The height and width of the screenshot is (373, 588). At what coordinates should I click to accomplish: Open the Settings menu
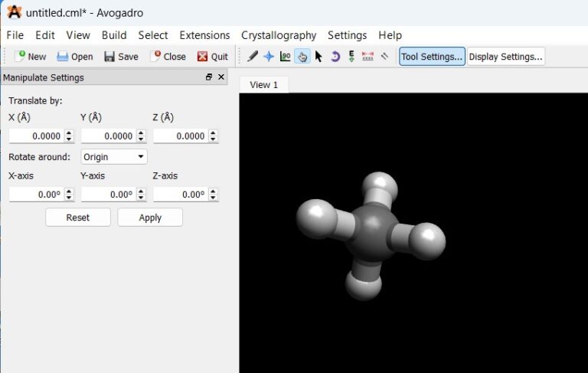(x=348, y=35)
